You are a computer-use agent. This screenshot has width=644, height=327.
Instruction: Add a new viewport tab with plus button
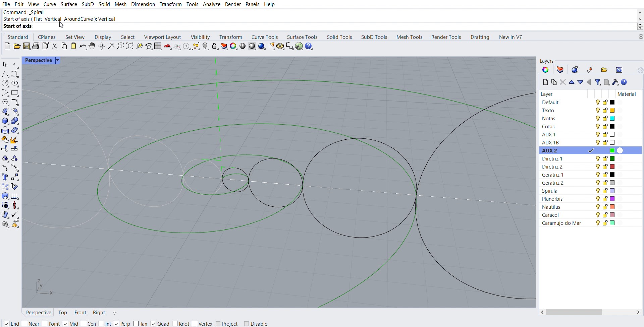(x=115, y=313)
